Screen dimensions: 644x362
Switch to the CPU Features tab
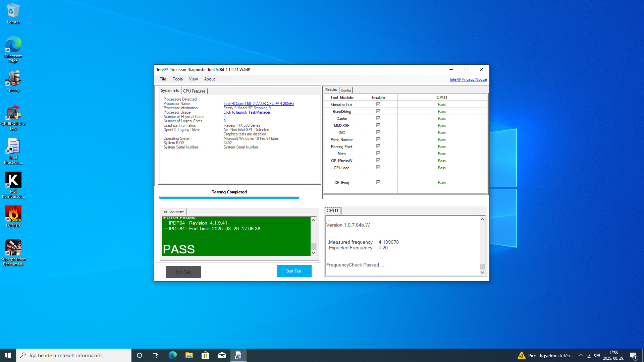194,91
